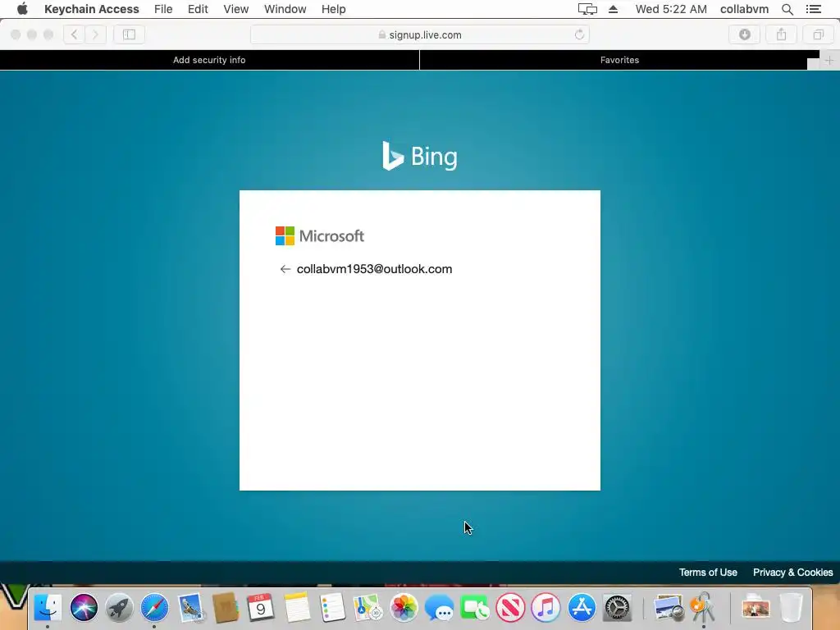Click the Microsoft logo
The width and height of the screenshot is (840, 630).
(x=320, y=235)
